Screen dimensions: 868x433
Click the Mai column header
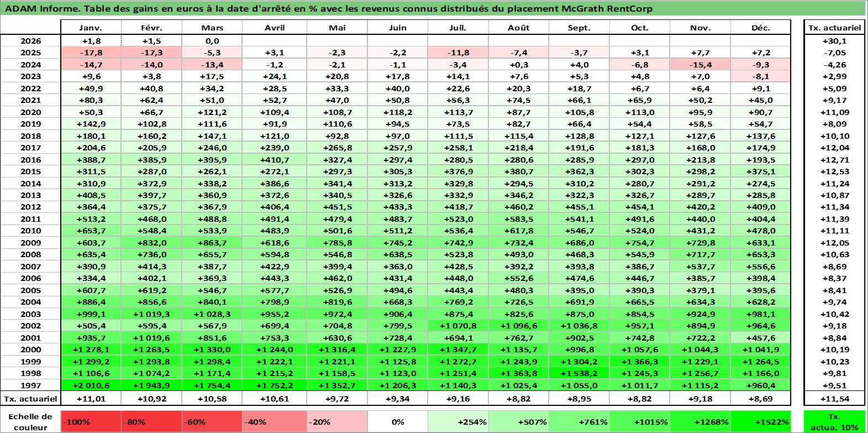(337, 28)
